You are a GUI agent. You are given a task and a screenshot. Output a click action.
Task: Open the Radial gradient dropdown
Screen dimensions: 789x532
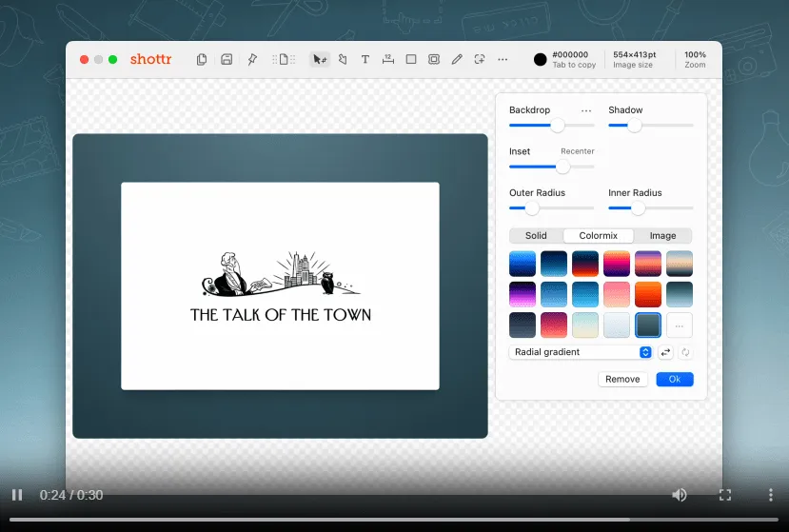pos(581,352)
